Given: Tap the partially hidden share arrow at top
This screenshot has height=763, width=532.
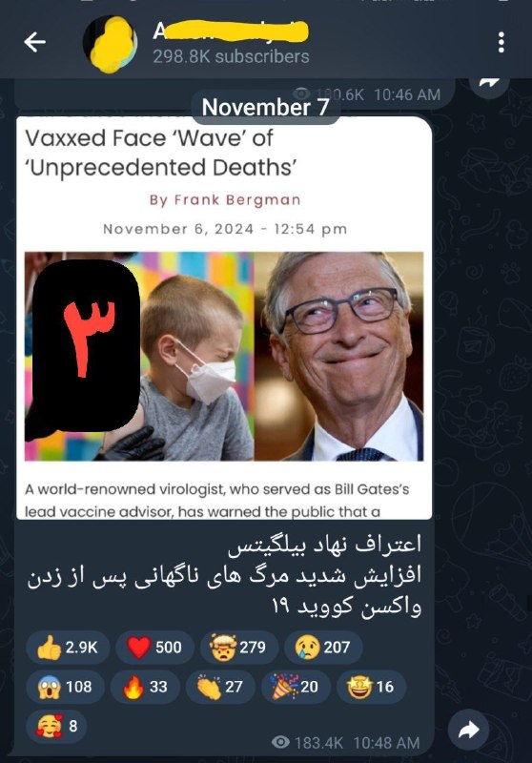Looking at the screenshot, I should tap(489, 83).
